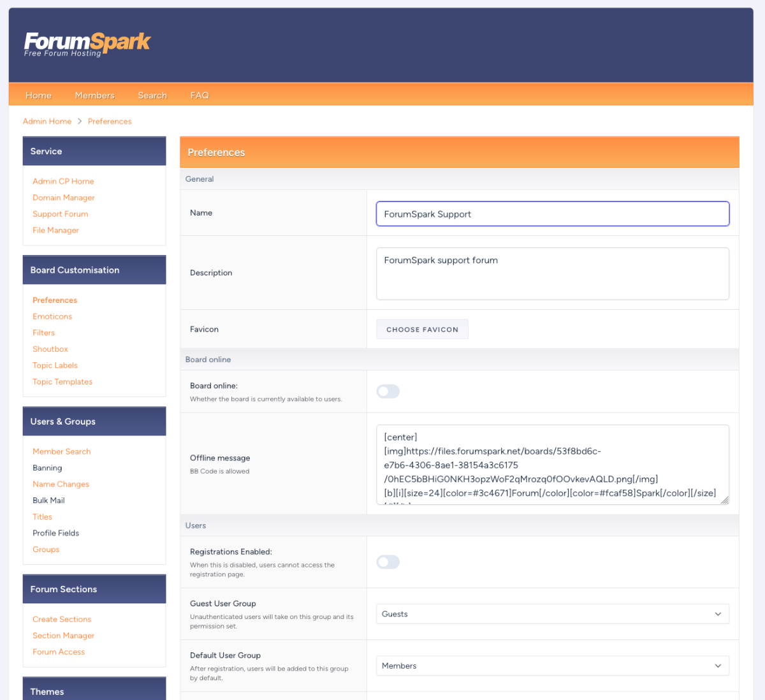Open Domain Manager in sidebar

click(64, 198)
